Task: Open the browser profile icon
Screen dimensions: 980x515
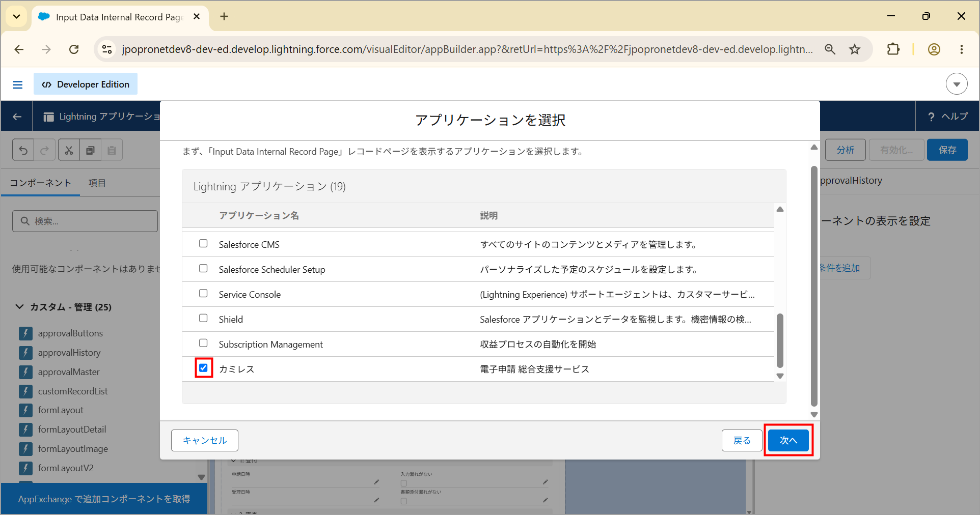Action: [x=934, y=49]
